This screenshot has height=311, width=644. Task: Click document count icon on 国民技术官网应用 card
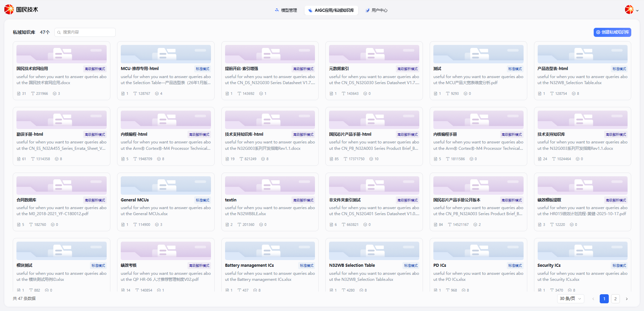tap(19, 94)
